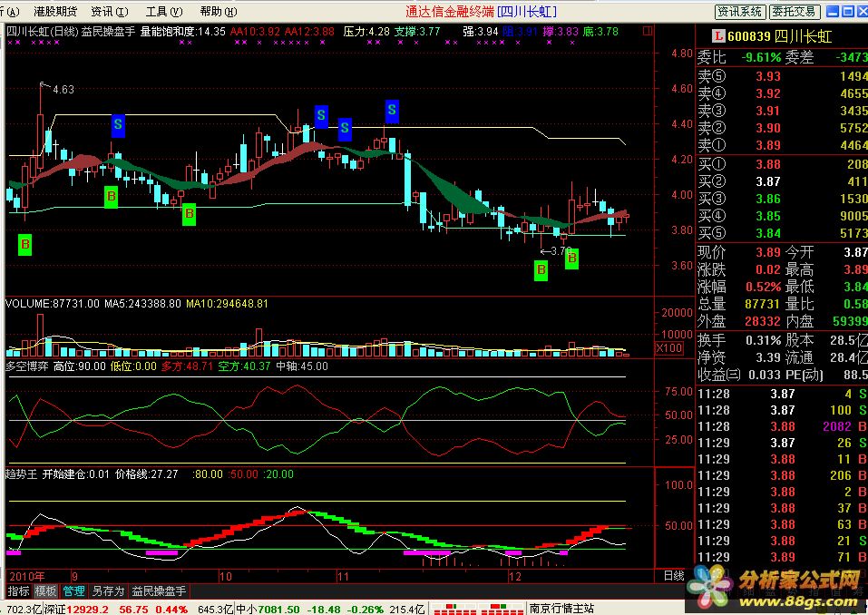Click the 换手 0.31% value
Viewport: 868px width, 615px height.
tap(764, 340)
